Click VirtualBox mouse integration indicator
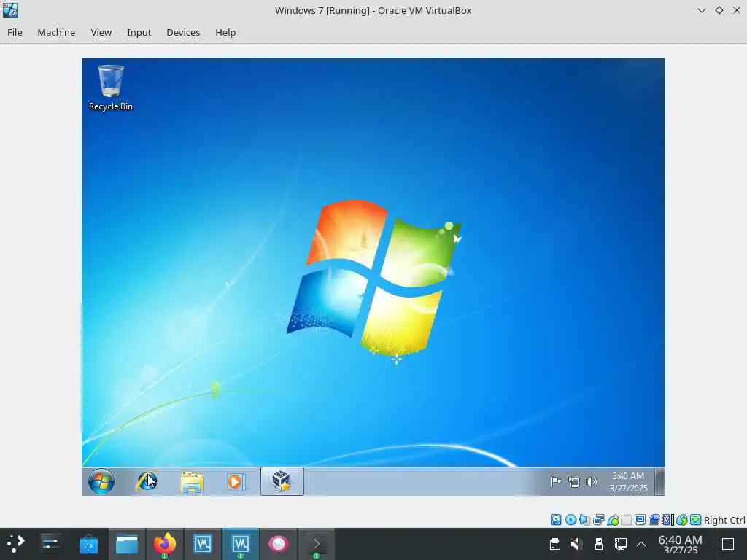Image resolution: width=747 pixels, height=560 pixels. [x=682, y=519]
